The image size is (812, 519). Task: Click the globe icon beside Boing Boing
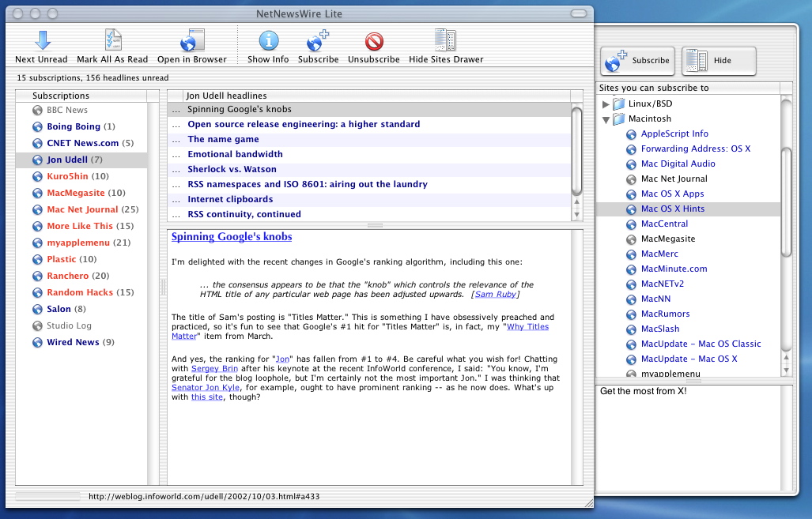(37, 126)
